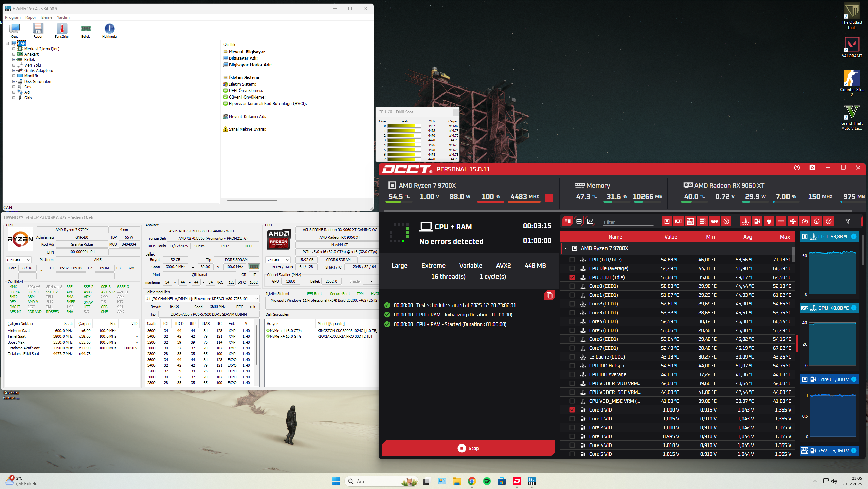The width and height of the screenshot is (868, 489).
Task: Sort OCCT sensors by Value column
Action: (671, 237)
